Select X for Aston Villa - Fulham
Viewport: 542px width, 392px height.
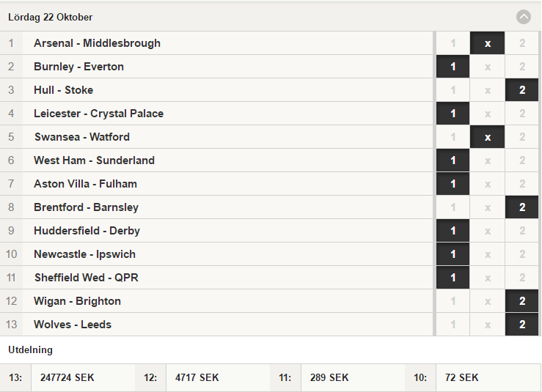[488, 184]
